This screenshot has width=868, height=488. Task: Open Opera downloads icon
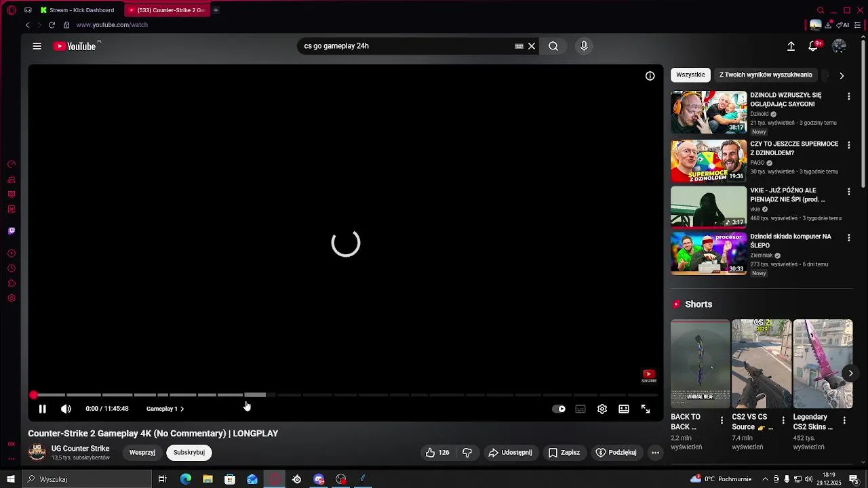tap(828, 25)
